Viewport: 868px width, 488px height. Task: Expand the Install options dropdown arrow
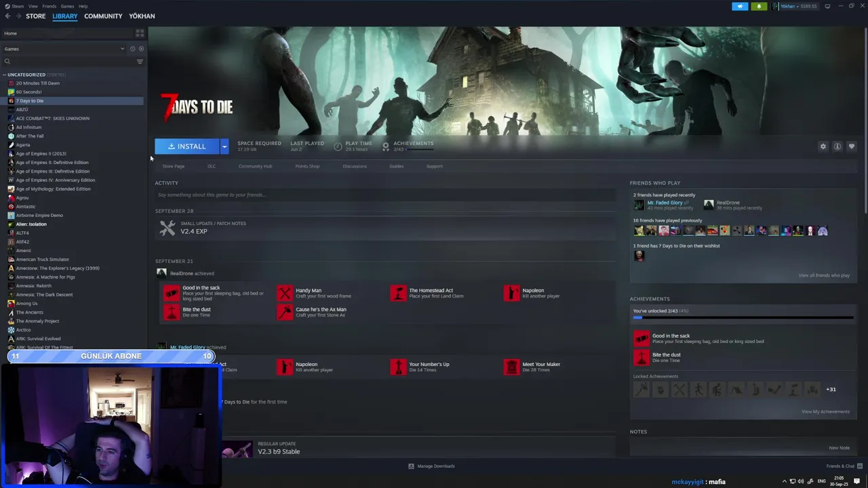pos(224,146)
